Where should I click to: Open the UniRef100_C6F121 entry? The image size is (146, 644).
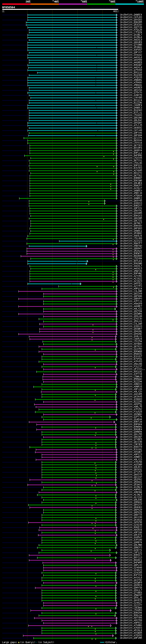coord(131,552)
